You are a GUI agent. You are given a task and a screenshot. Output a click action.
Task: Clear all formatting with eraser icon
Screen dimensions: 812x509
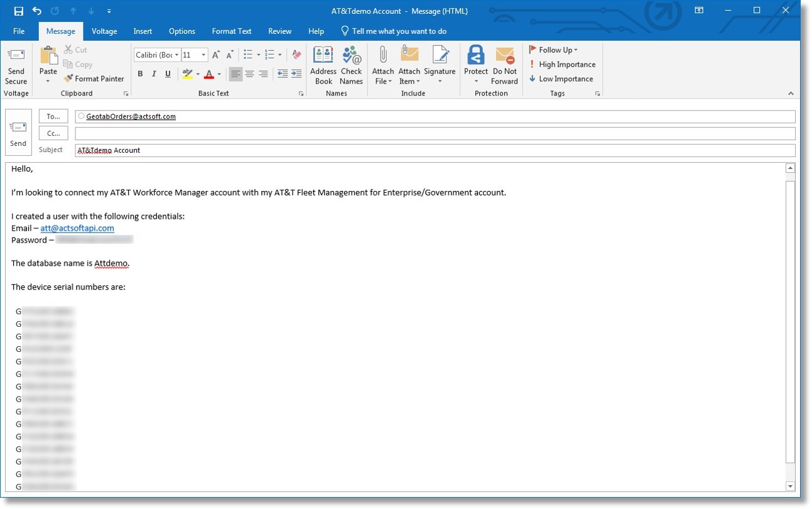tap(296, 55)
